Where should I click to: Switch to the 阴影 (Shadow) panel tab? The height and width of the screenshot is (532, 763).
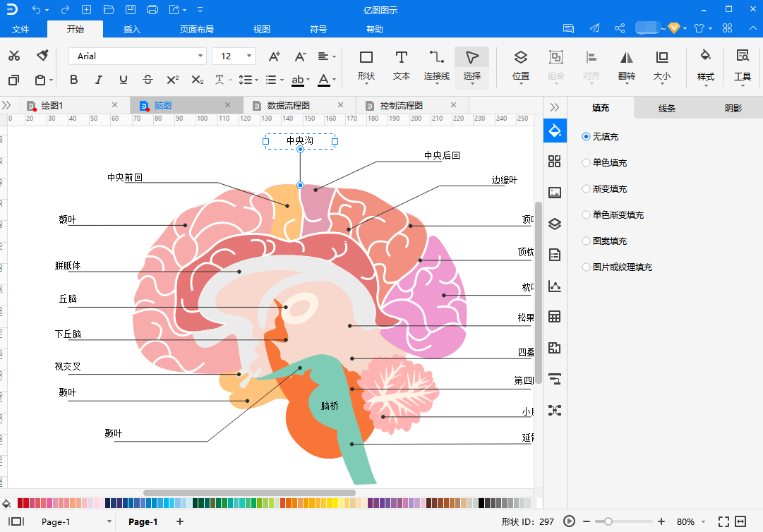733,108
